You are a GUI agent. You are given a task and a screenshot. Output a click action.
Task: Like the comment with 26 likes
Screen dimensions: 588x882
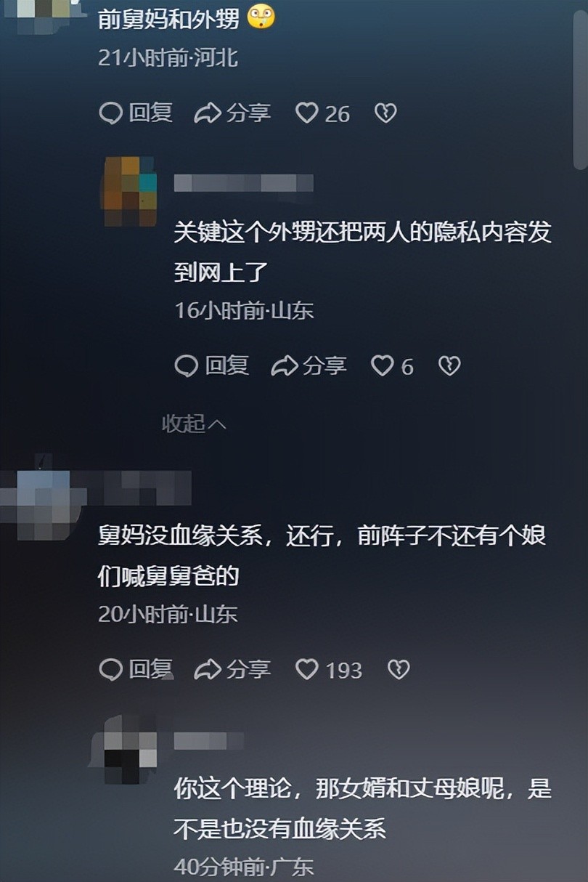[x=322, y=113]
